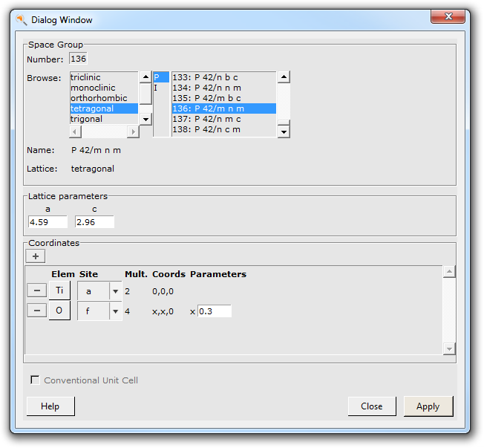Edit the space group Number field
This screenshot has width=484, height=448.
point(78,59)
